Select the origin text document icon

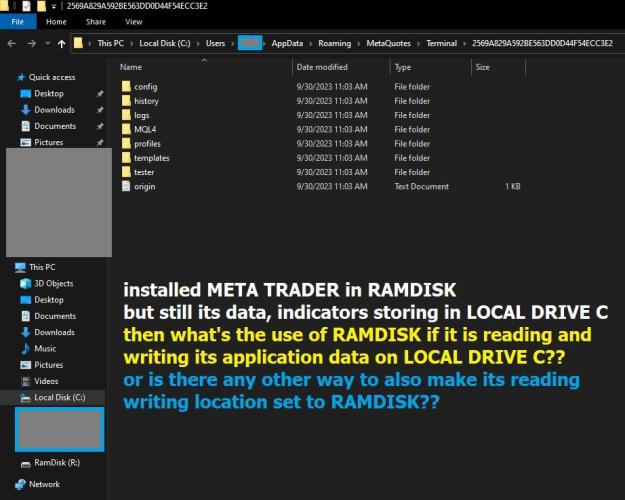click(126, 186)
